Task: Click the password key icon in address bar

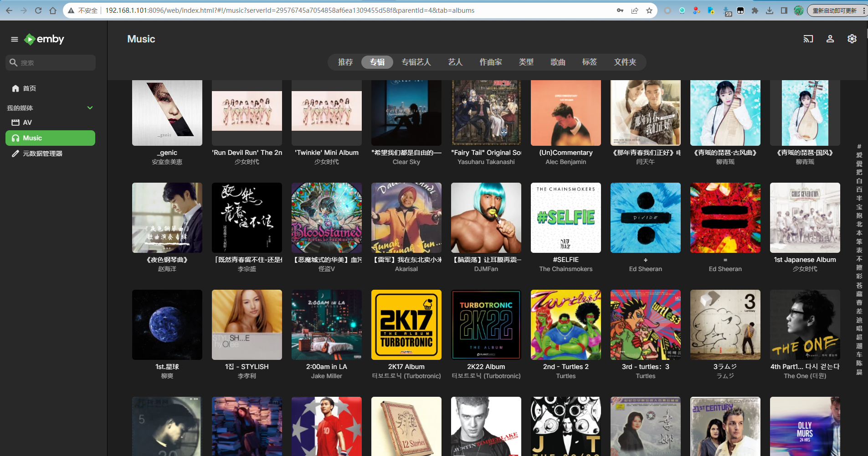Action: 620,10
